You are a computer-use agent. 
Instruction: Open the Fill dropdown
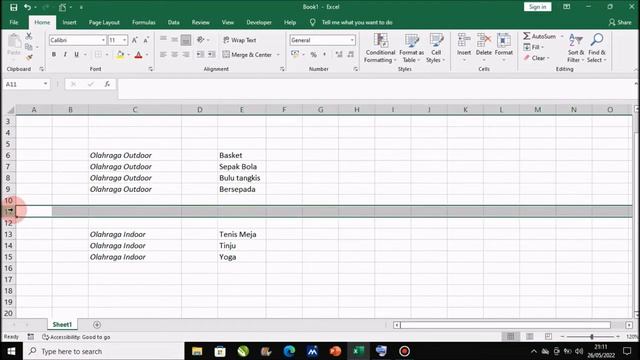click(533, 47)
